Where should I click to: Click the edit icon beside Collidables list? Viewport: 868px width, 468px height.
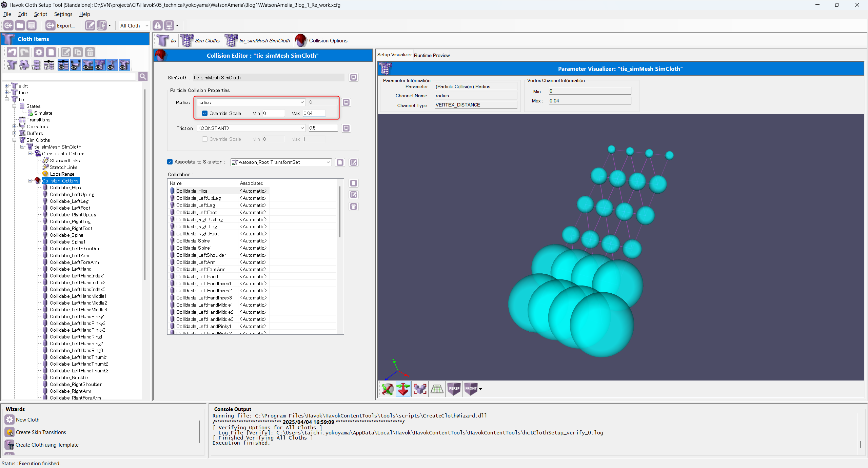[x=354, y=195]
